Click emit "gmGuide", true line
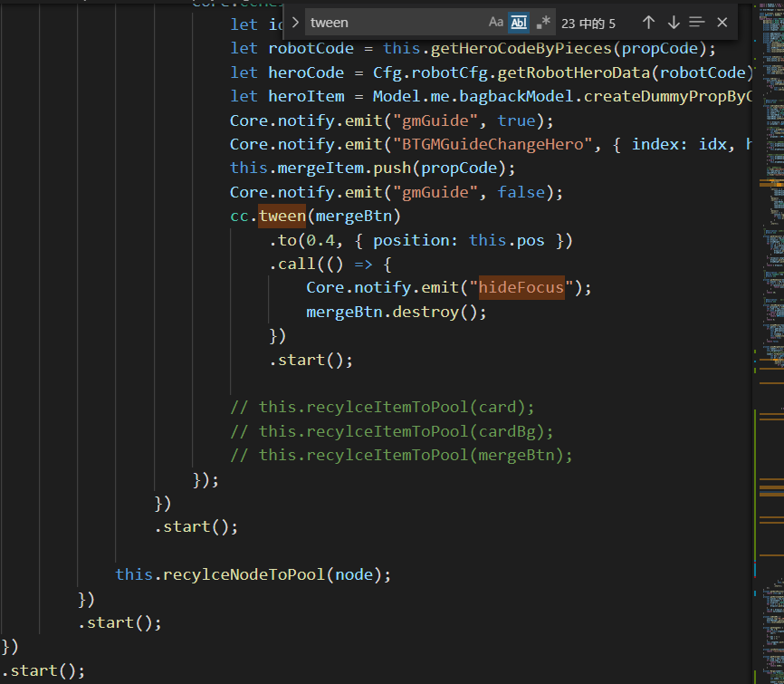The height and width of the screenshot is (684, 784). (391, 120)
